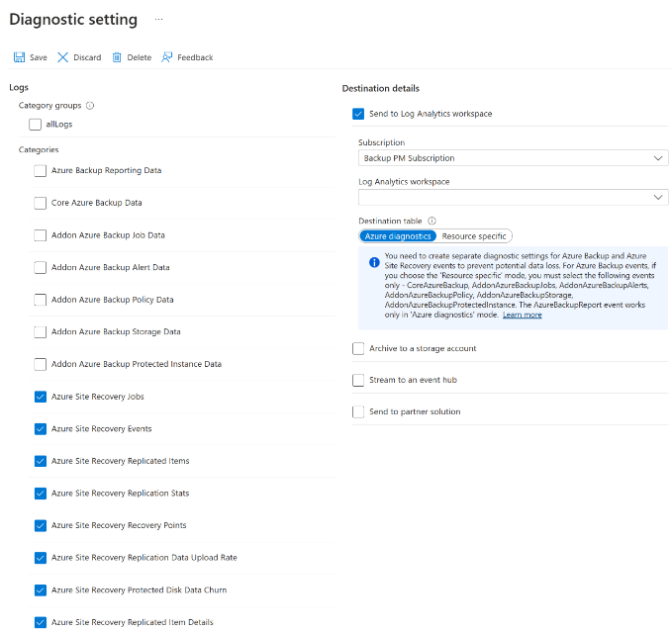This screenshot has width=672, height=632.
Task: Open the ellipsis menu beside Diagnostic setting
Action: (x=158, y=20)
